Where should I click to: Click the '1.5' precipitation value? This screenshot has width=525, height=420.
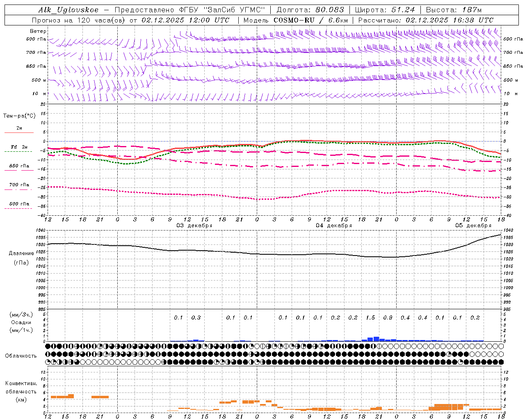[x=370, y=318]
